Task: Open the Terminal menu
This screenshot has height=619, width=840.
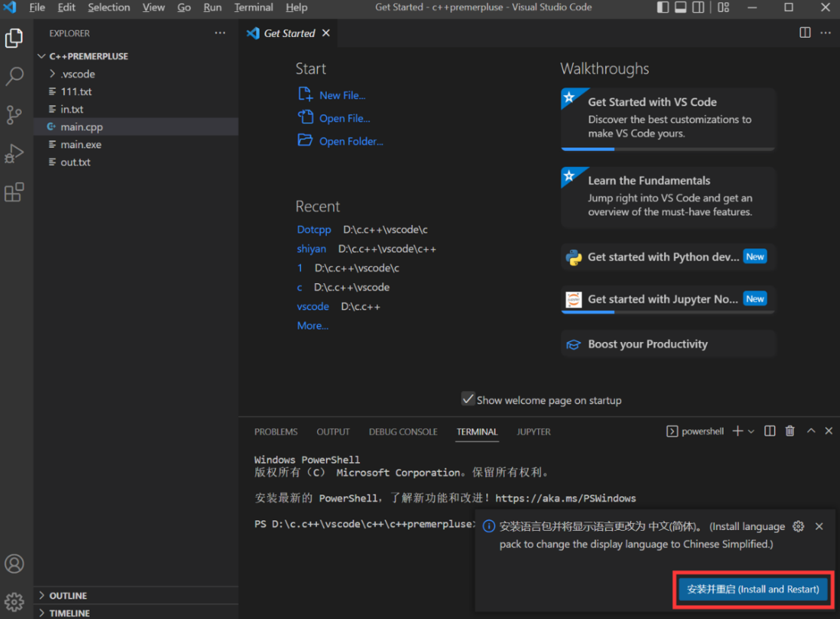Action: [254, 8]
